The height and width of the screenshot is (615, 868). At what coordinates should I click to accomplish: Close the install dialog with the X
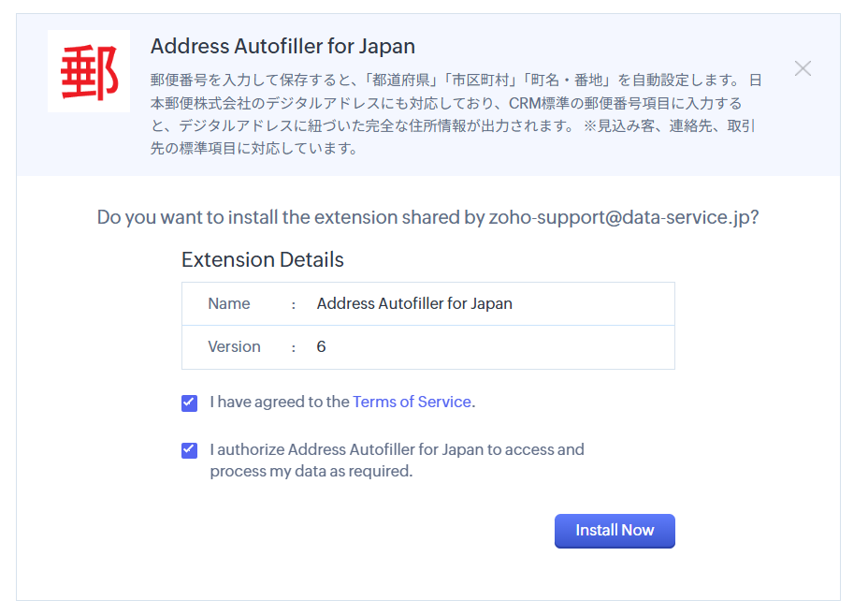[x=803, y=68]
